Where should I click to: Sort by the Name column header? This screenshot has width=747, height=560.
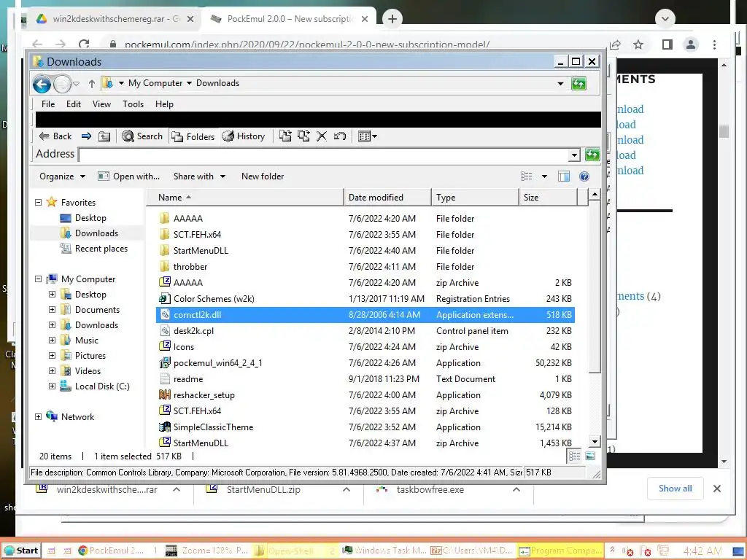click(x=244, y=197)
